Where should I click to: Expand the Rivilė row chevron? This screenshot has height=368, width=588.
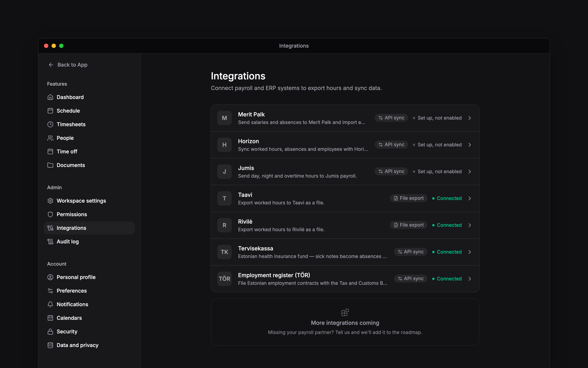point(470,225)
